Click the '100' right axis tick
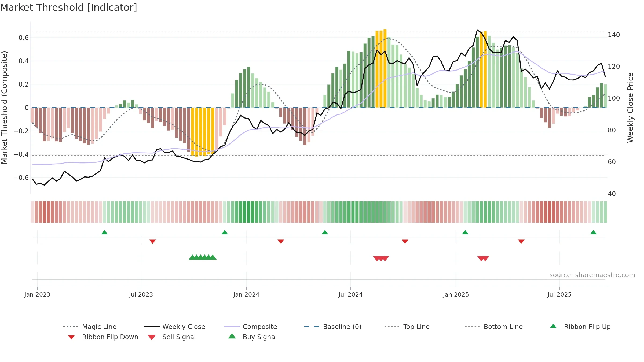This screenshot has height=362, width=644. tap(614, 98)
